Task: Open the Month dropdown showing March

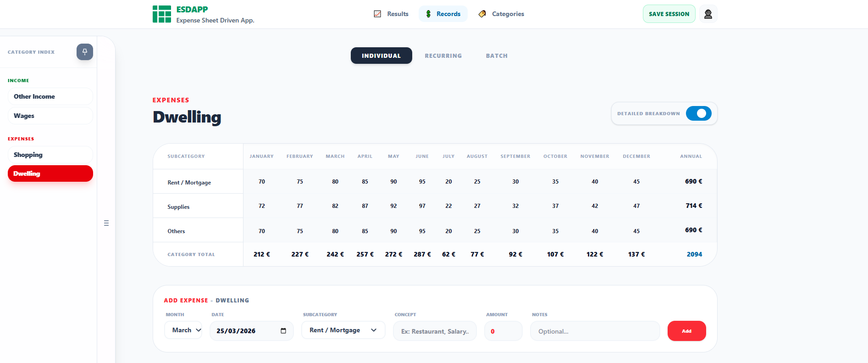Action: coord(183,330)
